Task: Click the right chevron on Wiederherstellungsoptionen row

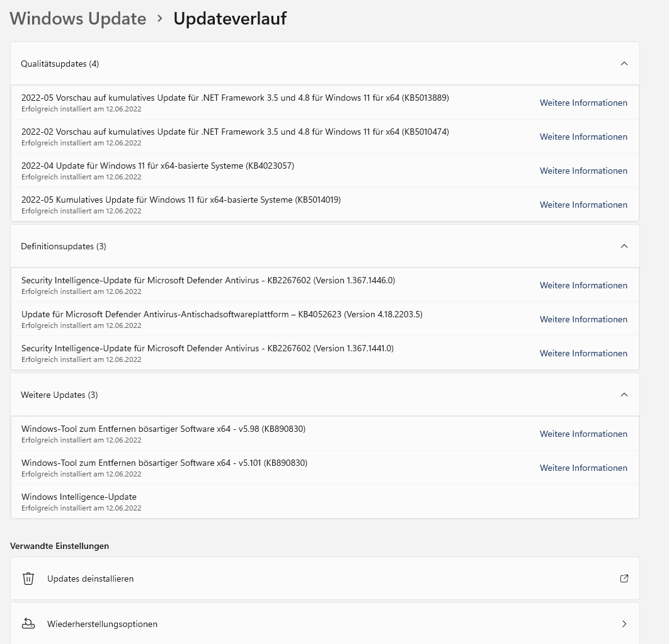Action: click(624, 623)
